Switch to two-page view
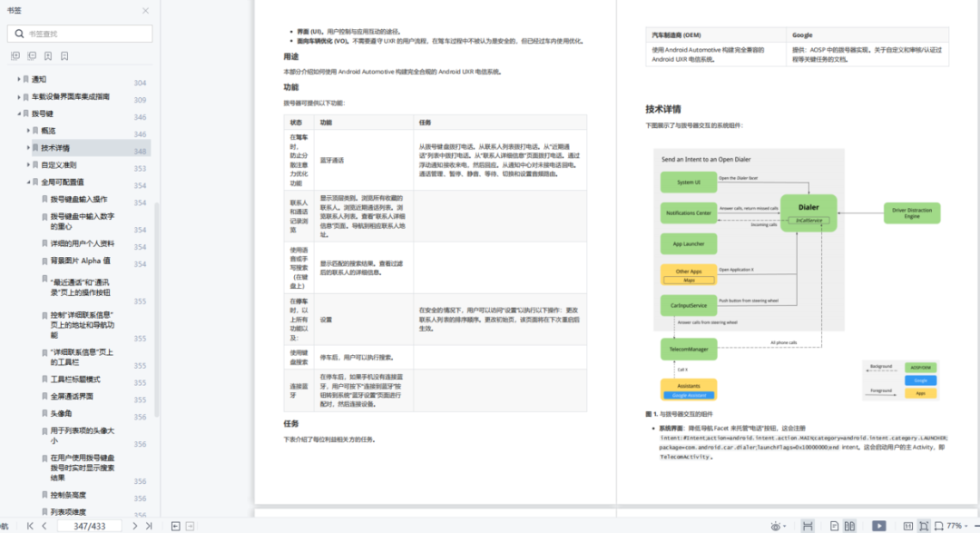980x533 pixels. [x=850, y=526]
